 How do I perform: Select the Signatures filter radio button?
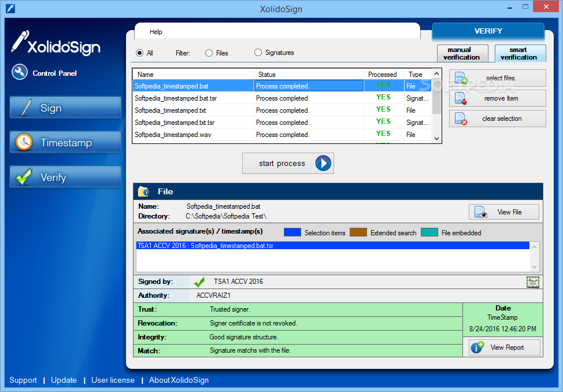(258, 53)
